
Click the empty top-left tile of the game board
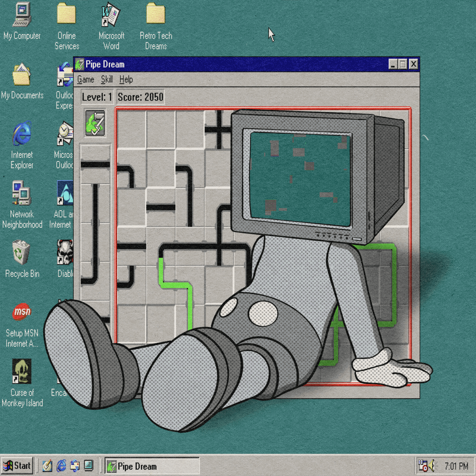132,130
